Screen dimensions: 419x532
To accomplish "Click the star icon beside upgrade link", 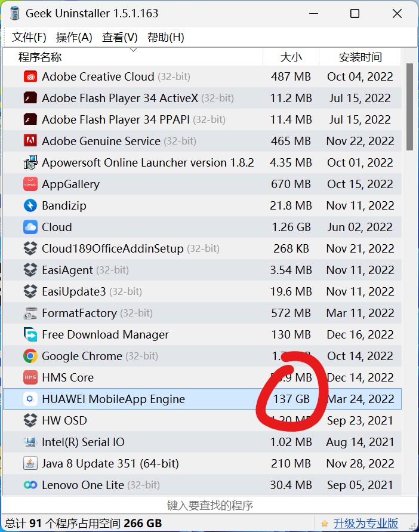I will [x=324, y=523].
